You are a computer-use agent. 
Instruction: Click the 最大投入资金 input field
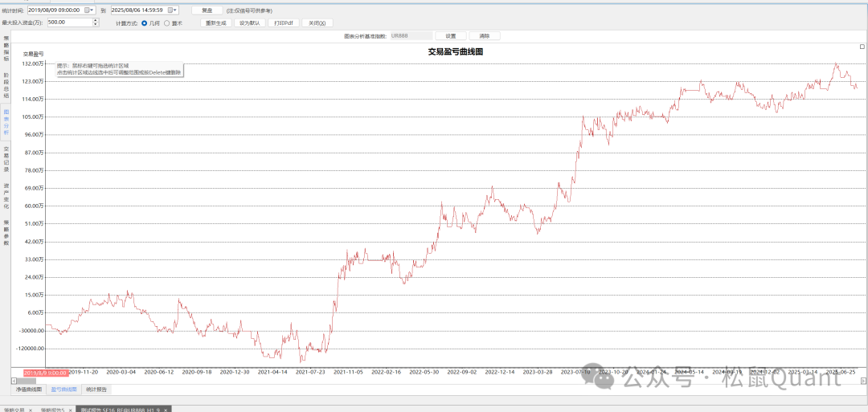click(68, 22)
